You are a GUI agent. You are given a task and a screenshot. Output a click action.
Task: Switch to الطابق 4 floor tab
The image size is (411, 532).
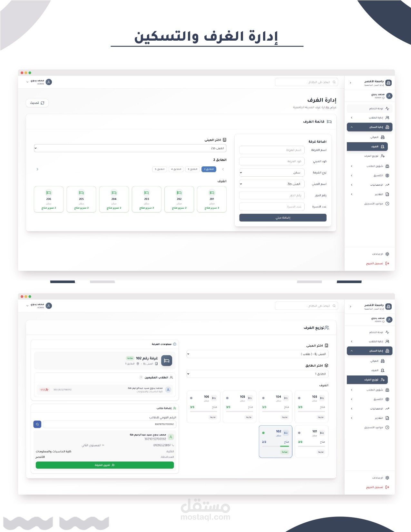(176, 169)
